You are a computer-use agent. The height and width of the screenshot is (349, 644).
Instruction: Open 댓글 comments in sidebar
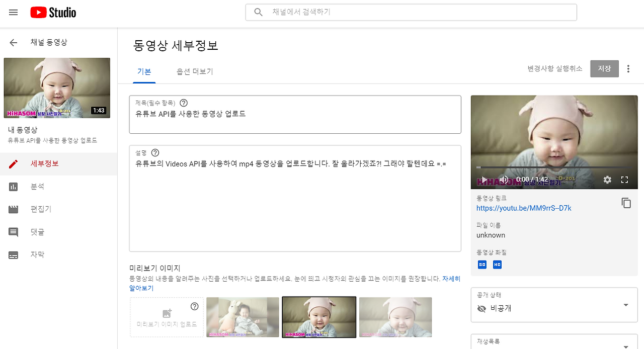(x=58, y=232)
